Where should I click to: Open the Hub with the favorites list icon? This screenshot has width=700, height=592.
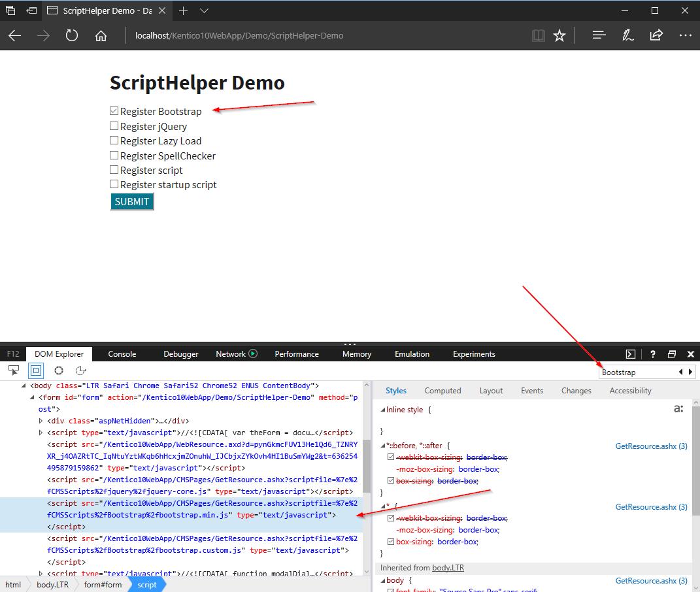599,35
